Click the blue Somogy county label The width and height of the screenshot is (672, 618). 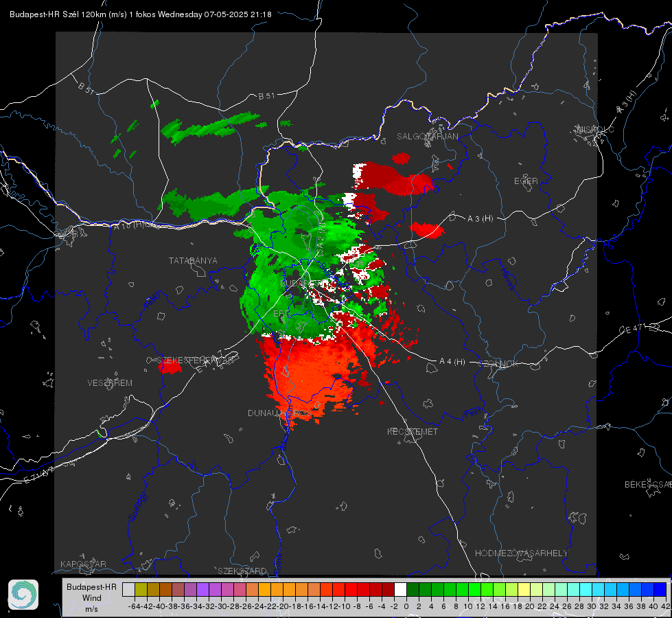(x=137, y=507)
